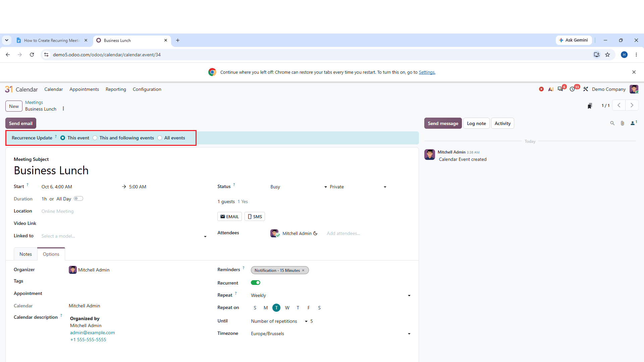Turn off the Recurrent toggle
Screen dimensions: 644x362
click(x=256, y=283)
